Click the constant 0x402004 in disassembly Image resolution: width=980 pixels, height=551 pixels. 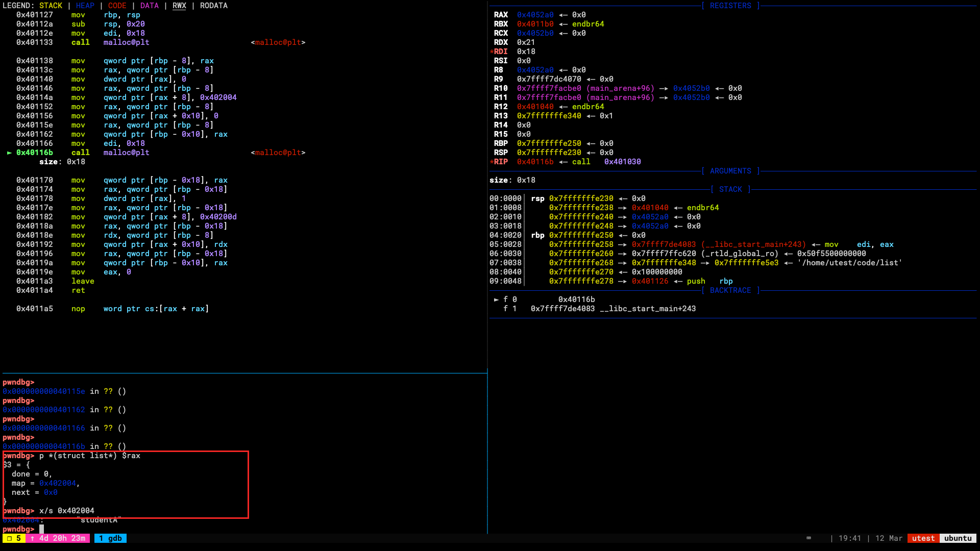tap(218, 97)
